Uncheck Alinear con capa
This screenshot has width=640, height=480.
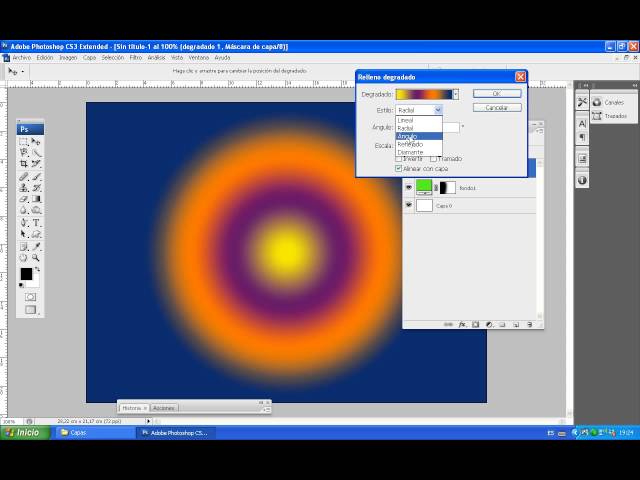399,169
